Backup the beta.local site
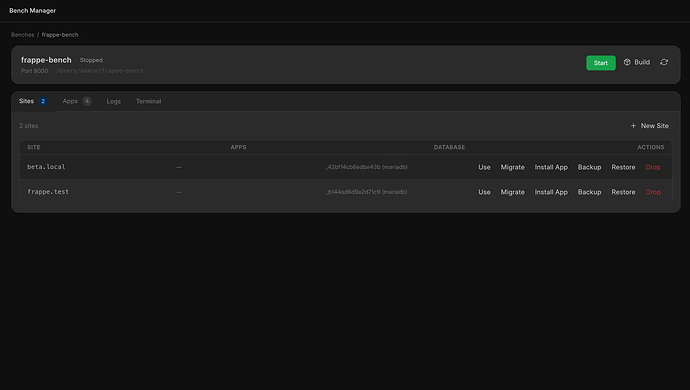This screenshot has height=390, width=690. click(589, 167)
